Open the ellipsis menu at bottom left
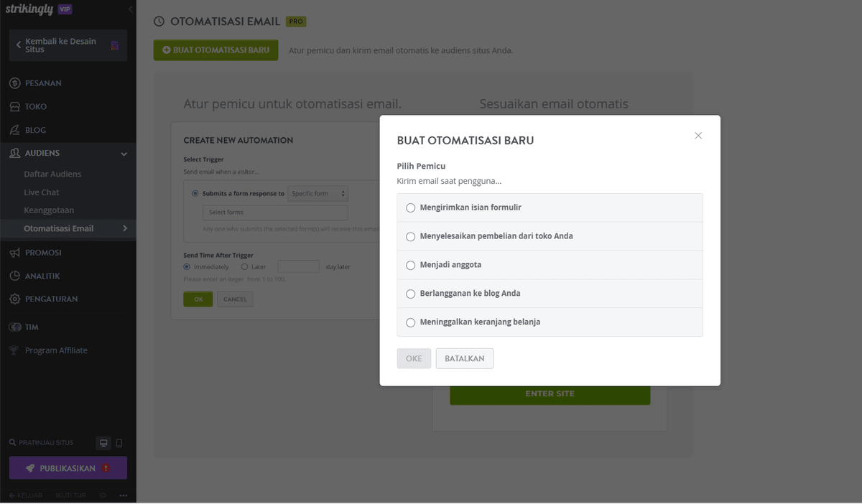 pyautogui.click(x=123, y=495)
